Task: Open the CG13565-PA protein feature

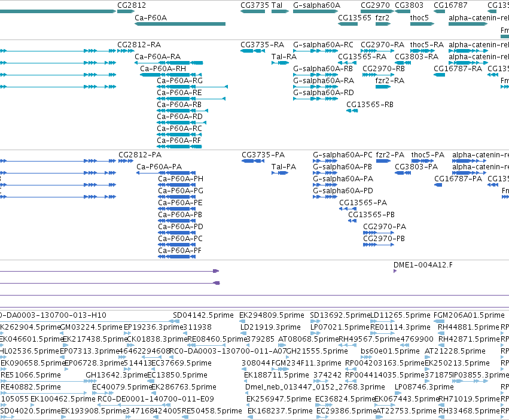Action: [348, 209]
